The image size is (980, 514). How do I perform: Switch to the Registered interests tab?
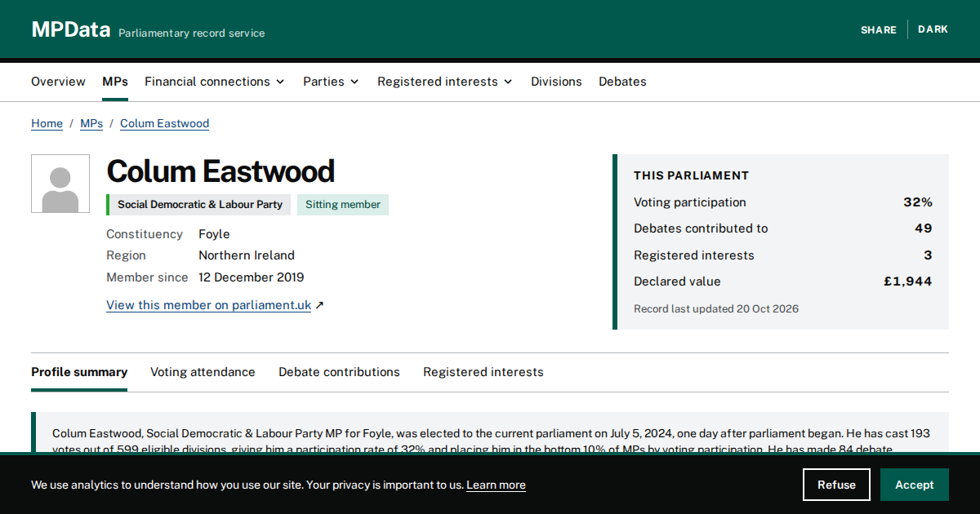(483, 372)
